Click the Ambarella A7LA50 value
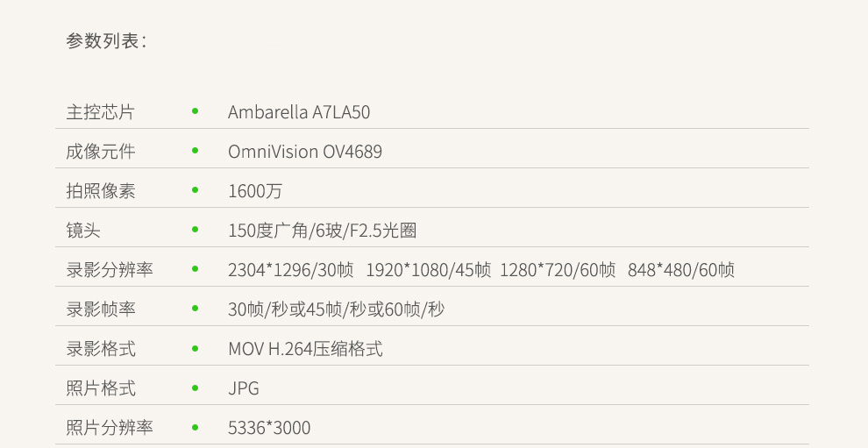Viewport: 868px width, 448px height. coord(299,112)
